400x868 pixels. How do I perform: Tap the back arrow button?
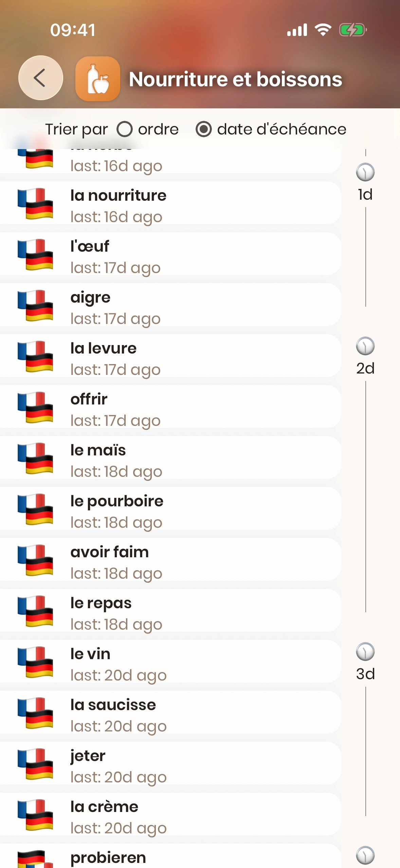pos(40,78)
